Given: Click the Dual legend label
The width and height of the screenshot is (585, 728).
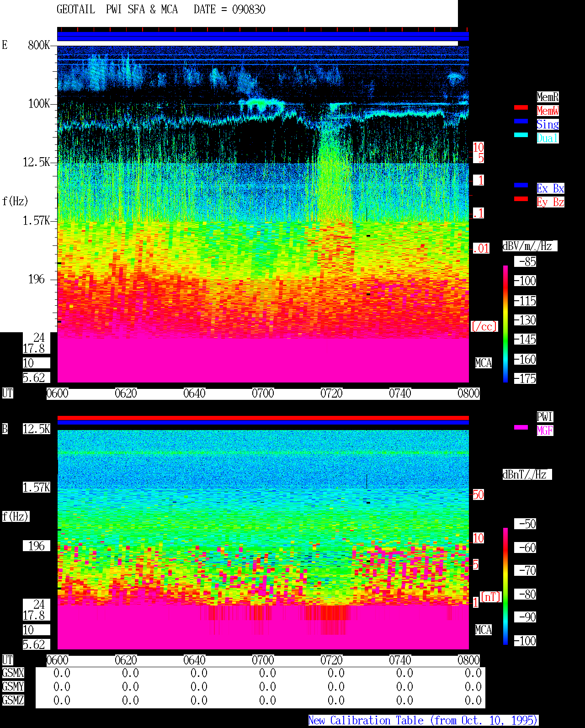Looking at the screenshot, I should pos(548,138).
